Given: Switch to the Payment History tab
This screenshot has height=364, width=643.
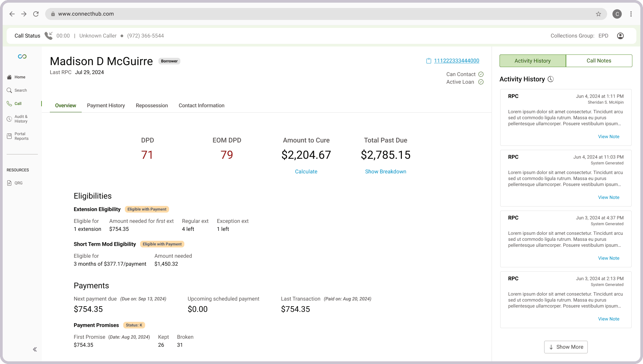Looking at the screenshot, I should [x=106, y=106].
